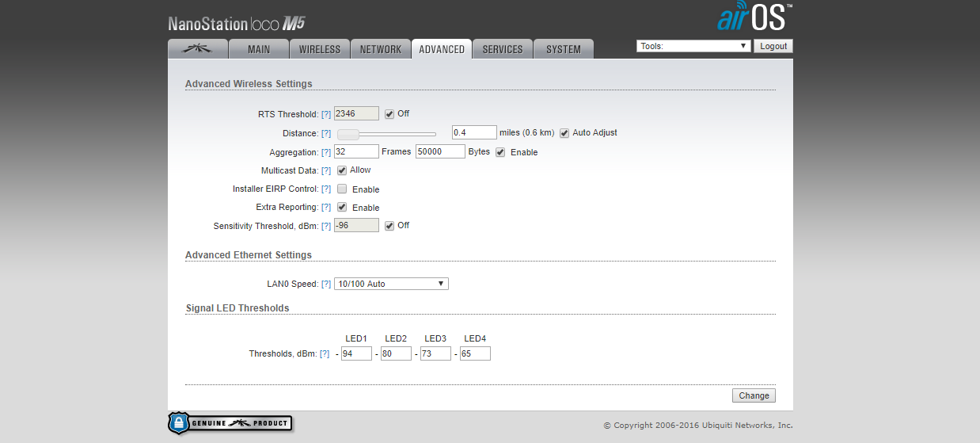The image size is (980, 443).
Task: Expand the Tools dropdown
Action: (x=693, y=46)
